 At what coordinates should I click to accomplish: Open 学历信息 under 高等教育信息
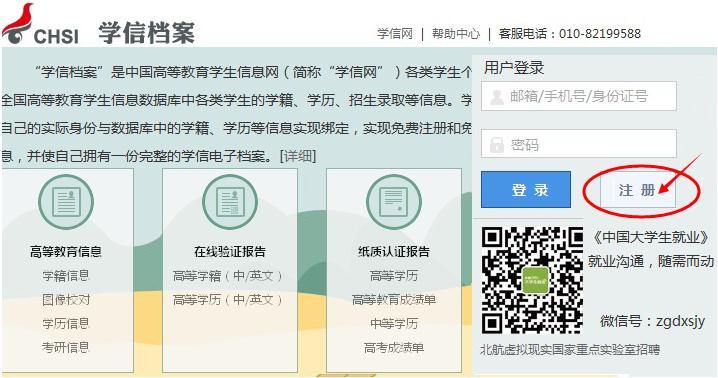(66, 323)
